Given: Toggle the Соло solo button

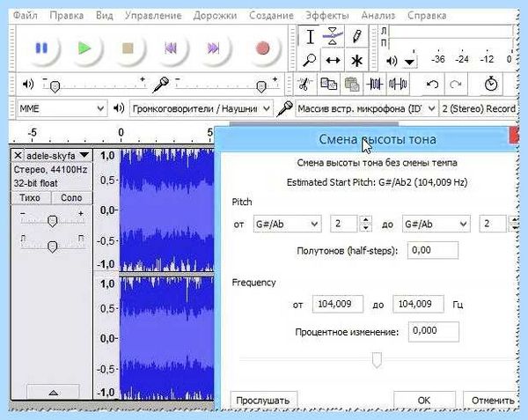Looking at the screenshot, I should tap(71, 198).
